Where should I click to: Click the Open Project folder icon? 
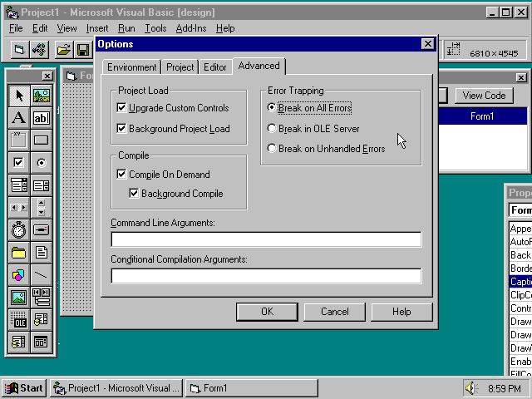tap(63, 51)
